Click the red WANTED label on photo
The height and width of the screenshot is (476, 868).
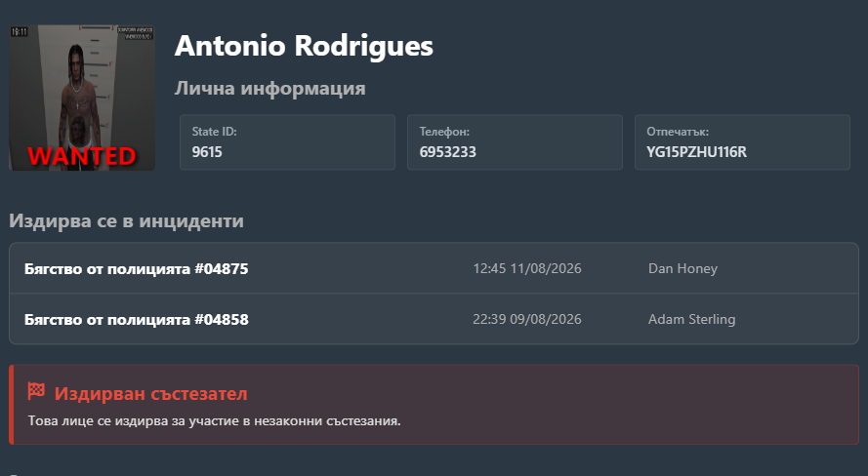(82, 156)
